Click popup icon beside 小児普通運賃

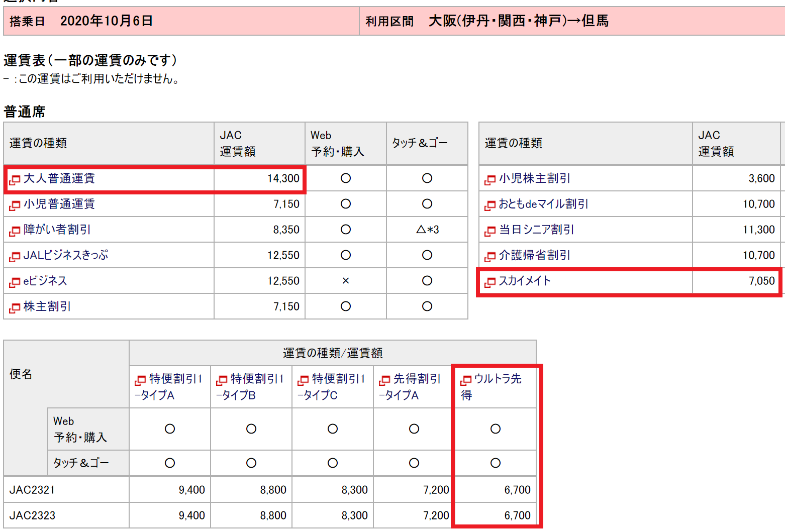(x=15, y=205)
